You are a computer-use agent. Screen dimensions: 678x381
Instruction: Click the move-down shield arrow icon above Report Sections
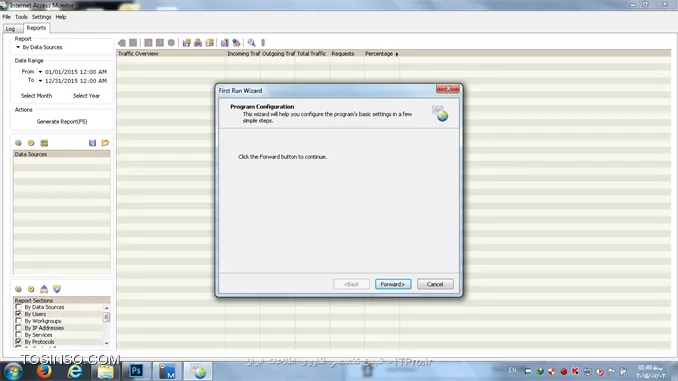point(57,289)
